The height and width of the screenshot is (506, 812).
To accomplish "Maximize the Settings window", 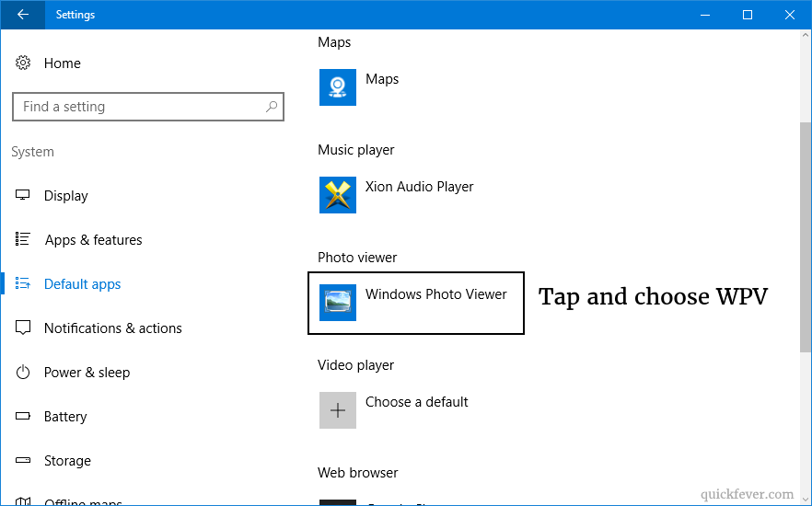I will click(748, 15).
